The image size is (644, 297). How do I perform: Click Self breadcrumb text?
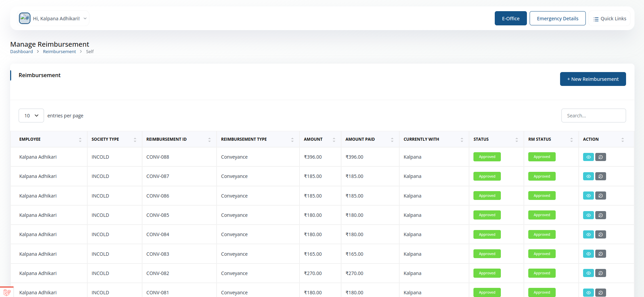(90, 51)
